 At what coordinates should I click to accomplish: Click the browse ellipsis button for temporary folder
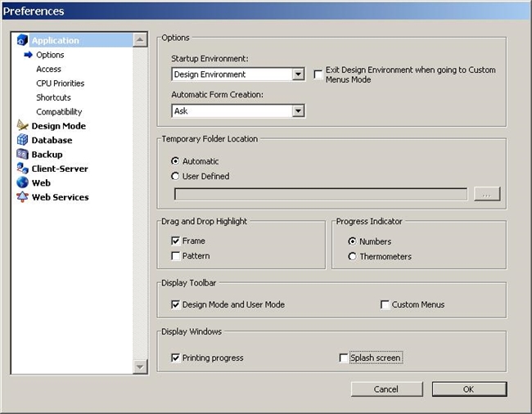487,194
